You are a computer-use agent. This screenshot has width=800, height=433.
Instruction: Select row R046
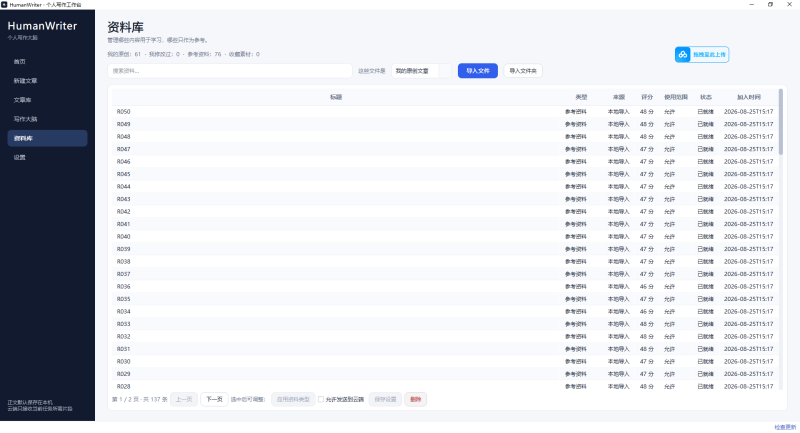(x=445, y=162)
